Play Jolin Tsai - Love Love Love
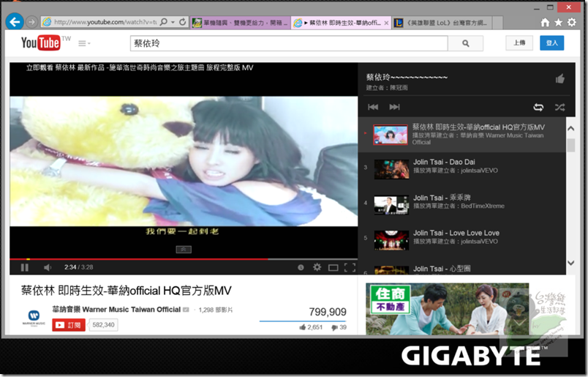The image size is (588, 377). pos(456,233)
